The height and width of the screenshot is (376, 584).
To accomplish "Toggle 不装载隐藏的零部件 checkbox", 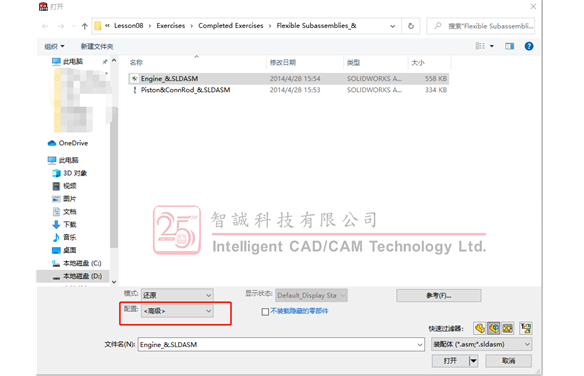I will point(265,312).
